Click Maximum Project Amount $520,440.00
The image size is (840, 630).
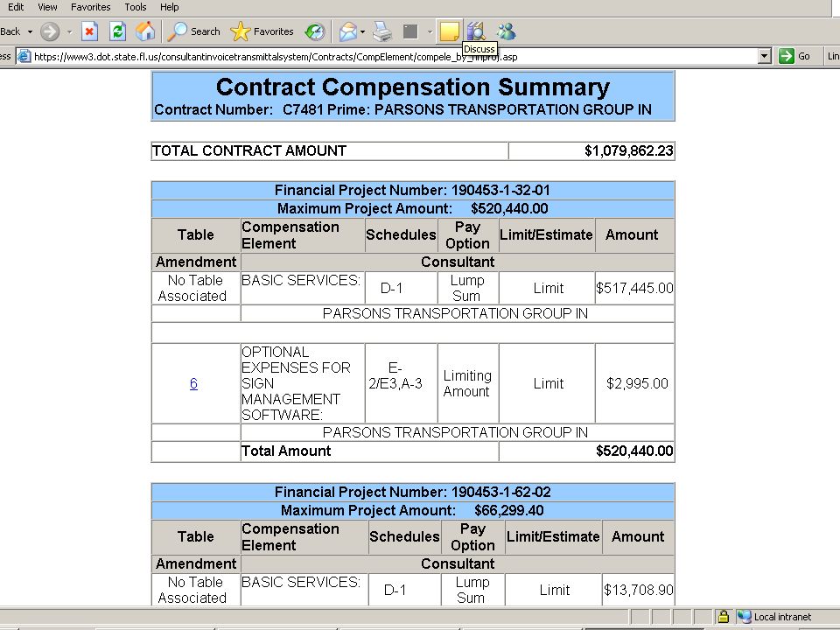coord(412,208)
